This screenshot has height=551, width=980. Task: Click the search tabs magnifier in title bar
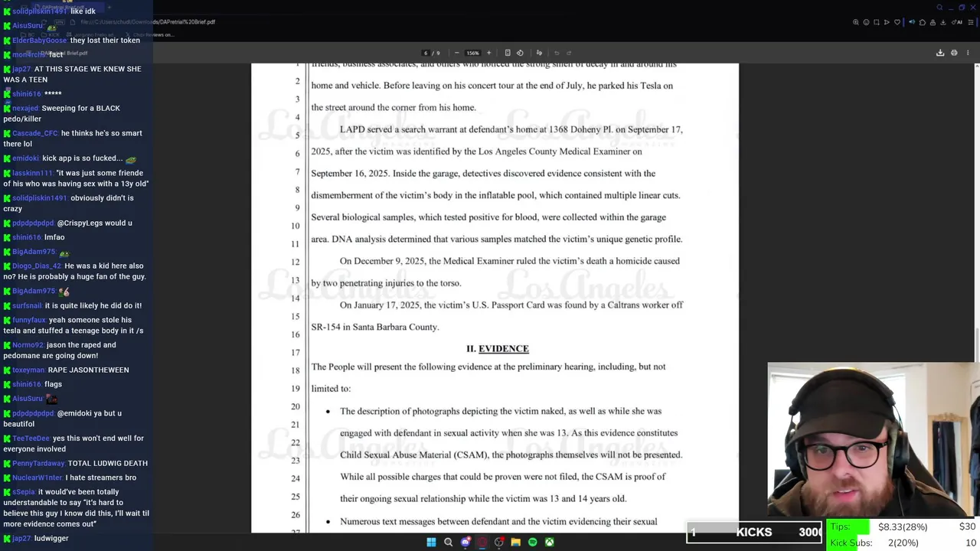(939, 8)
